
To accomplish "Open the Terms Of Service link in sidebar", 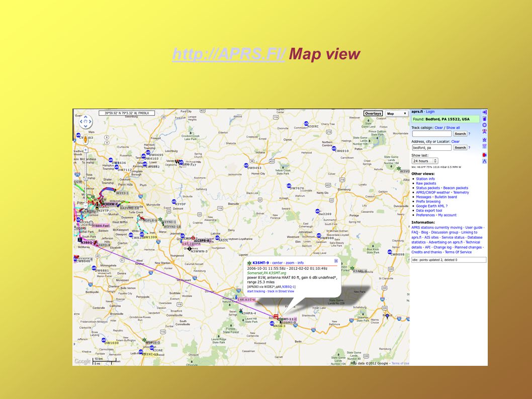I will [459, 252].
